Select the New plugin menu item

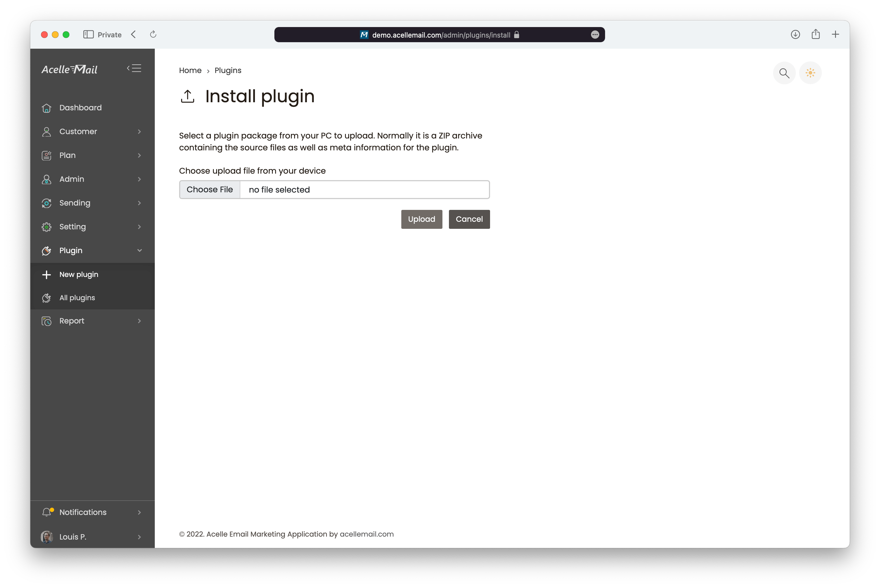(79, 274)
